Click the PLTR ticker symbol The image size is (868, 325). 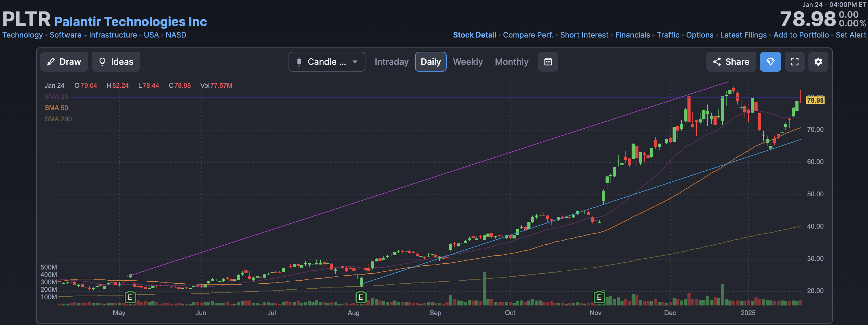tap(26, 19)
